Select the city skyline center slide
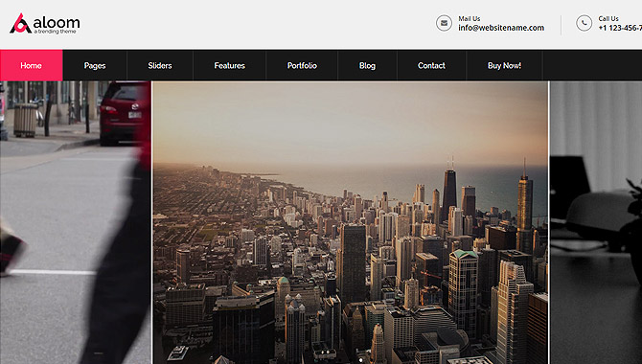Viewport: 642px width, 364px height. click(x=350, y=222)
